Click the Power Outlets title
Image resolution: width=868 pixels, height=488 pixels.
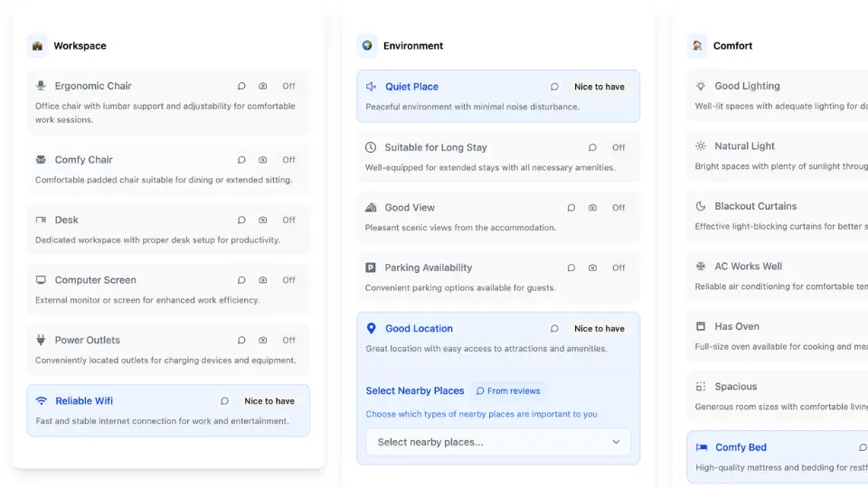coord(88,340)
